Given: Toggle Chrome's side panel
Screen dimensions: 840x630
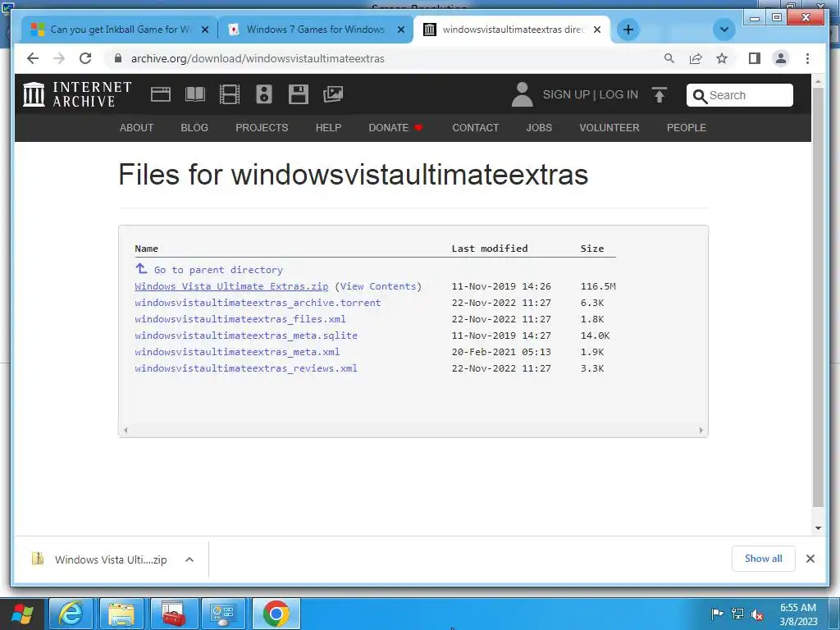Looking at the screenshot, I should click(x=755, y=58).
